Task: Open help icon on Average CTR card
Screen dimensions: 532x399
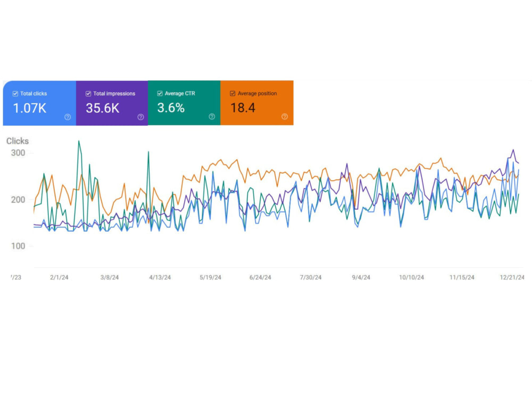Action: (212, 117)
